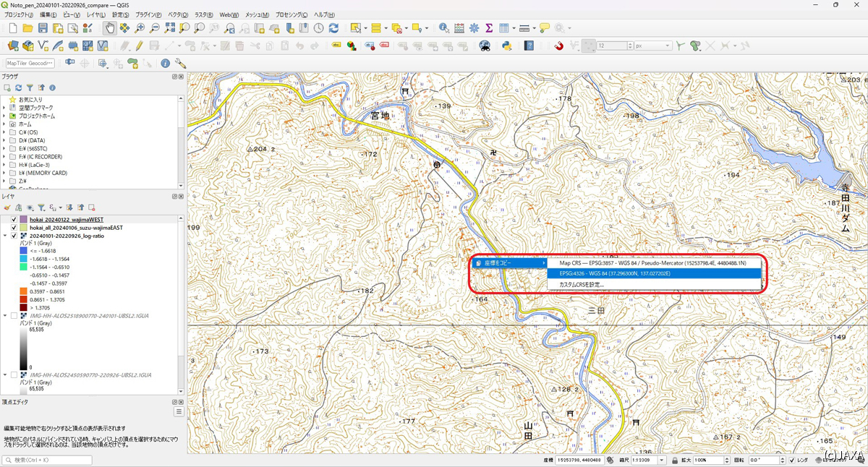Screen dimensions: 868x467
Task: Click the Zoom Full extent tool
Action: 170,28
